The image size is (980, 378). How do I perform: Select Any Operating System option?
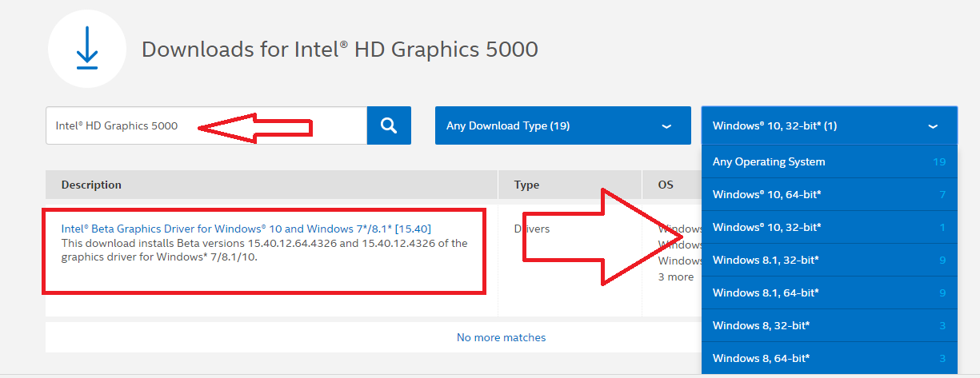click(x=829, y=161)
